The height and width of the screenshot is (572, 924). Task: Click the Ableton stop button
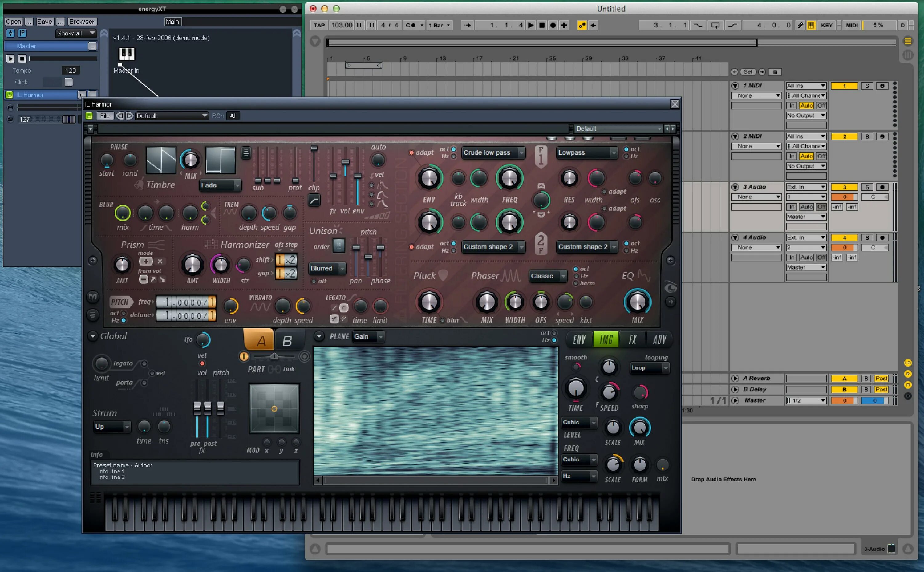541,25
